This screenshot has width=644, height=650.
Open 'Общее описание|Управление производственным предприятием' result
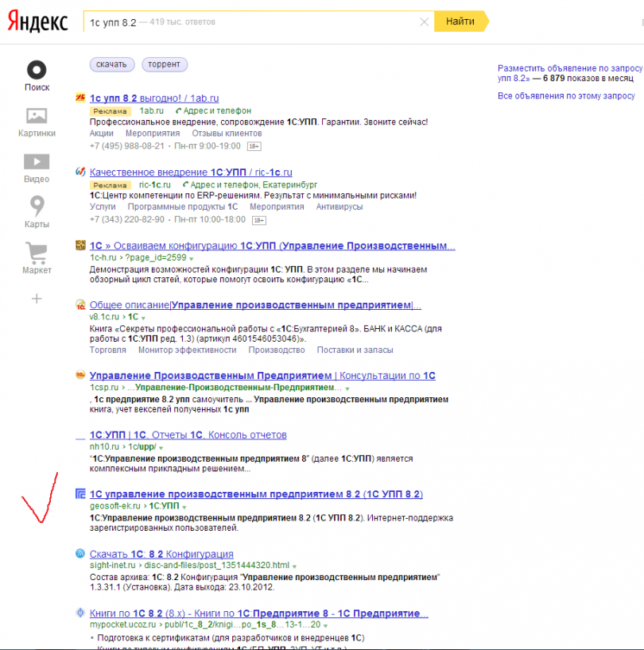click(255, 305)
